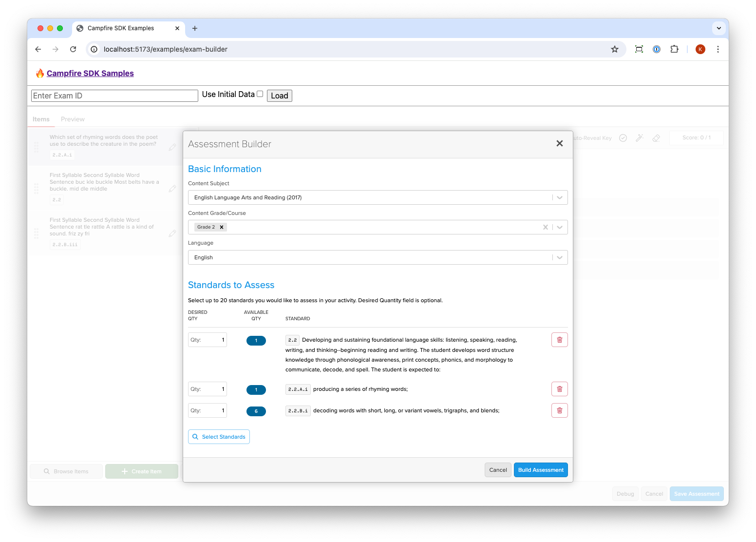The image size is (756, 542).
Task: Open Select Standards search
Action: pos(219,437)
